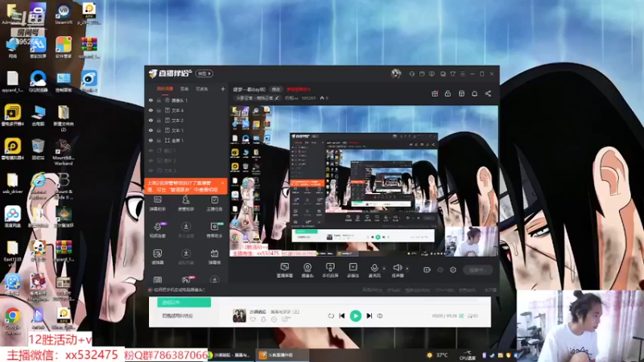The height and width of the screenshot is (362, 644).
Task: Mute the 麦克风 microphone
Action: [x=374, y=270]
